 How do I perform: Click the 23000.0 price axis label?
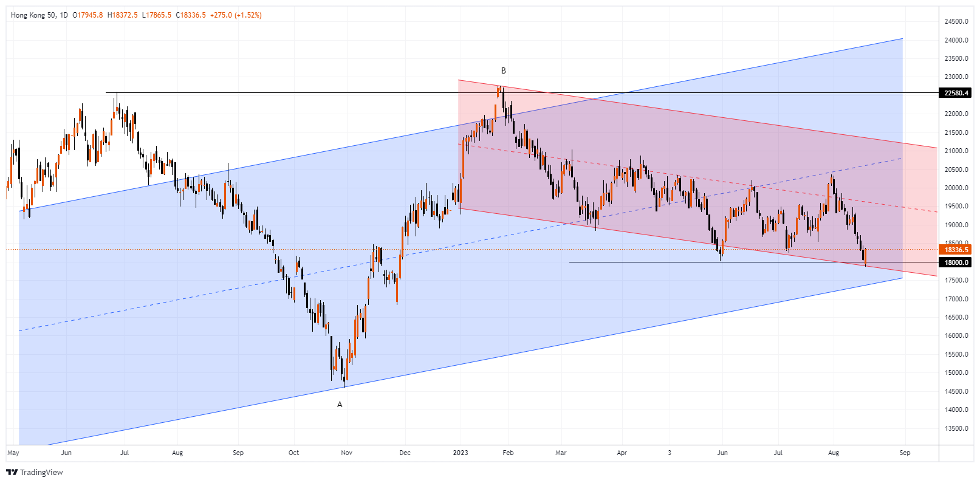point(956,77)
